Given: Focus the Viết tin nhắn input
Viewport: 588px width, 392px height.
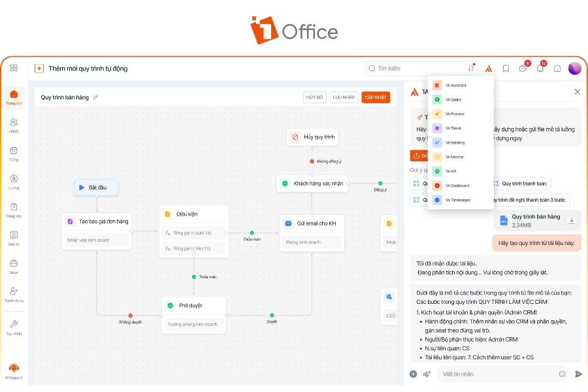Looking at the screenshot, I should (x=503, y=374).
